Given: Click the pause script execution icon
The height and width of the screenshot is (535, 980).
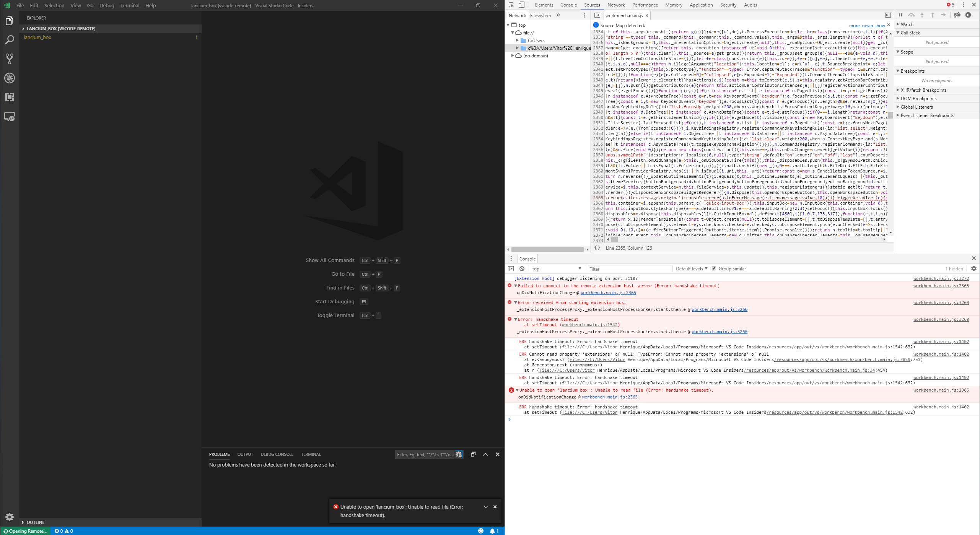Looking at the screenshot, I should (x=901, y=15).
